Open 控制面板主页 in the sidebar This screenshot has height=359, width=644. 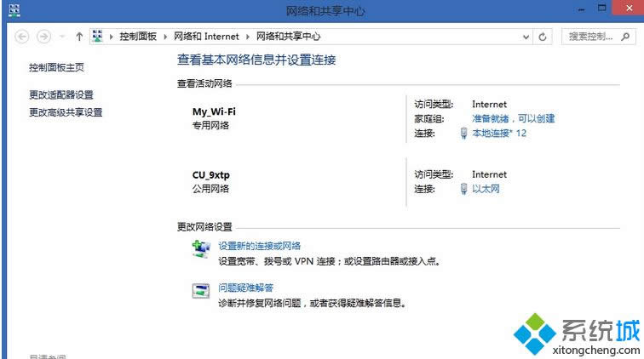click(56, 67)
